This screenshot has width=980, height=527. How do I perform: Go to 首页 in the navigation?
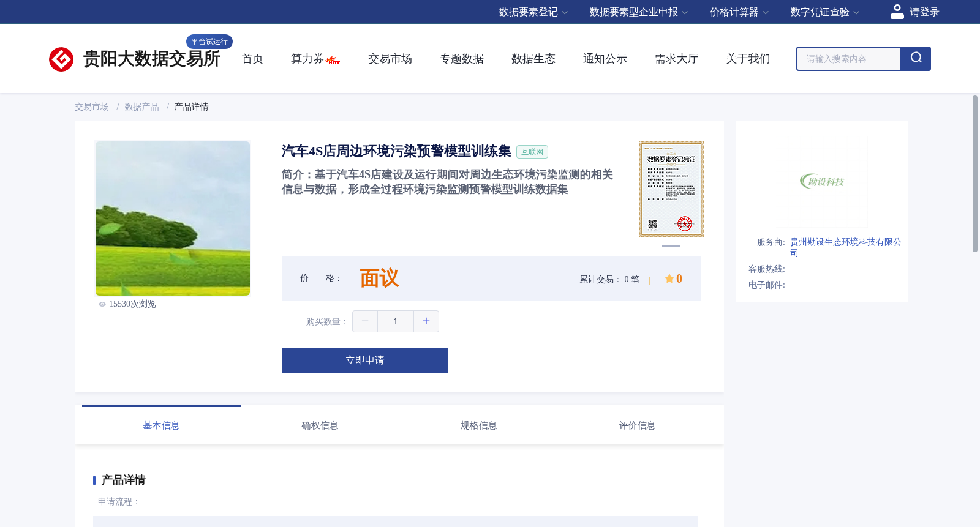point(252,59)
